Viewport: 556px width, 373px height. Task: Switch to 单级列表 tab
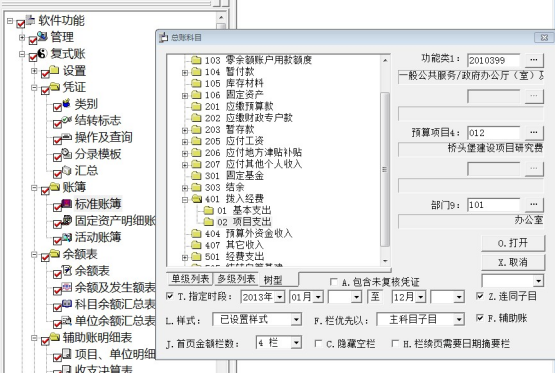pos(190,279)
